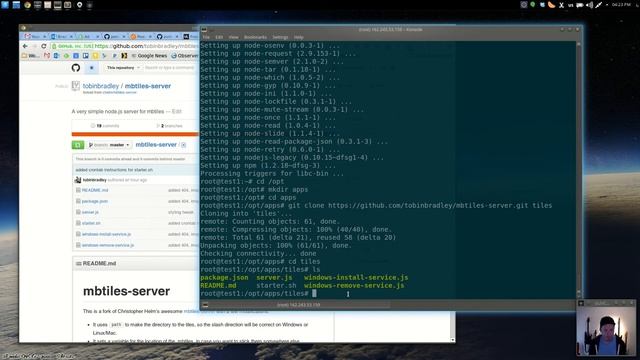Open the package.json file link

pos(95,201)
